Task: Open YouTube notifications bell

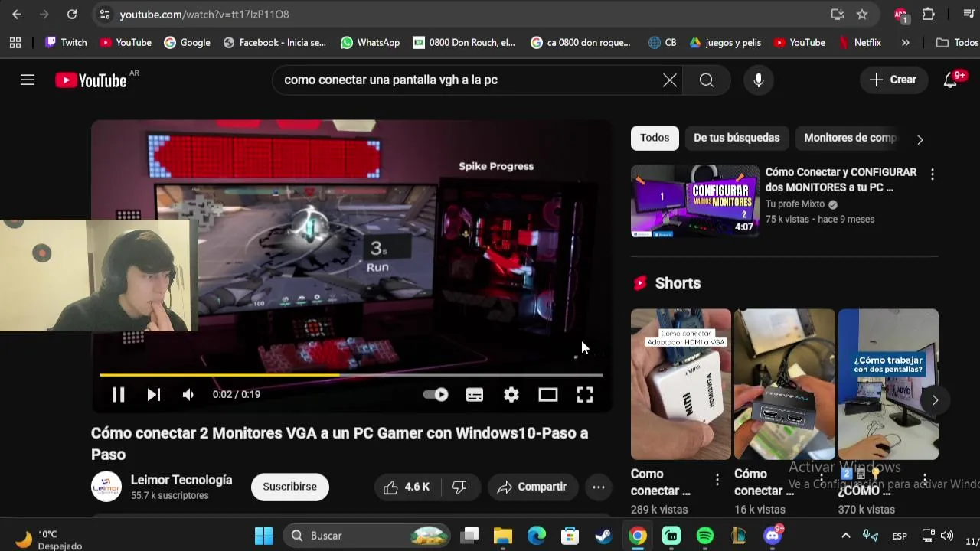Action: (x=951, y=80)
